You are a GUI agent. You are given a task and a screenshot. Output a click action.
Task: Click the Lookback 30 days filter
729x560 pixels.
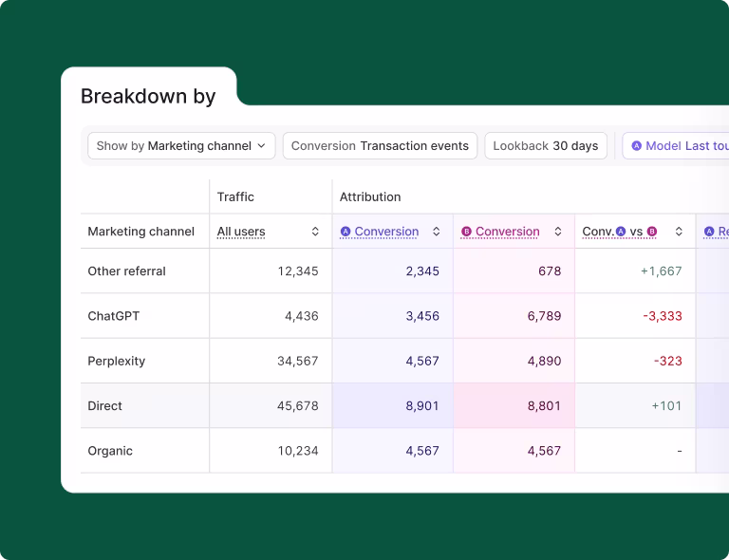[x=546, y=146]
